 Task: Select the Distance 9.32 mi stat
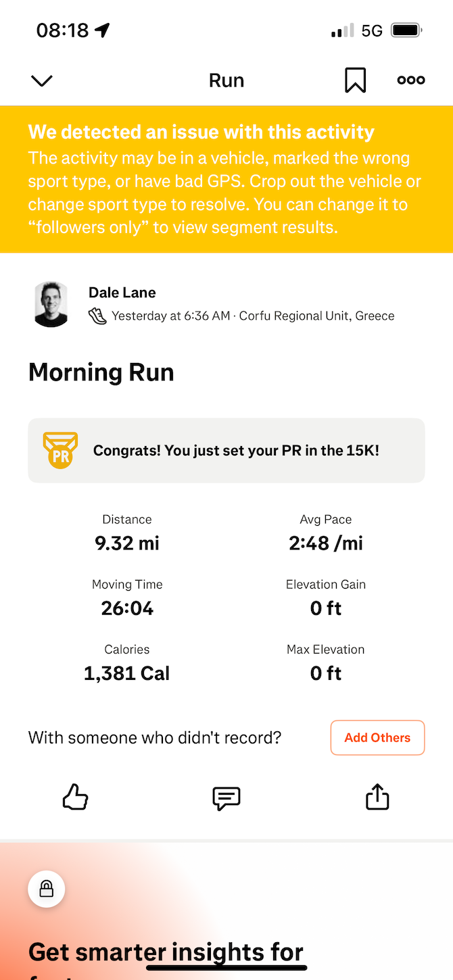[127, 533]
